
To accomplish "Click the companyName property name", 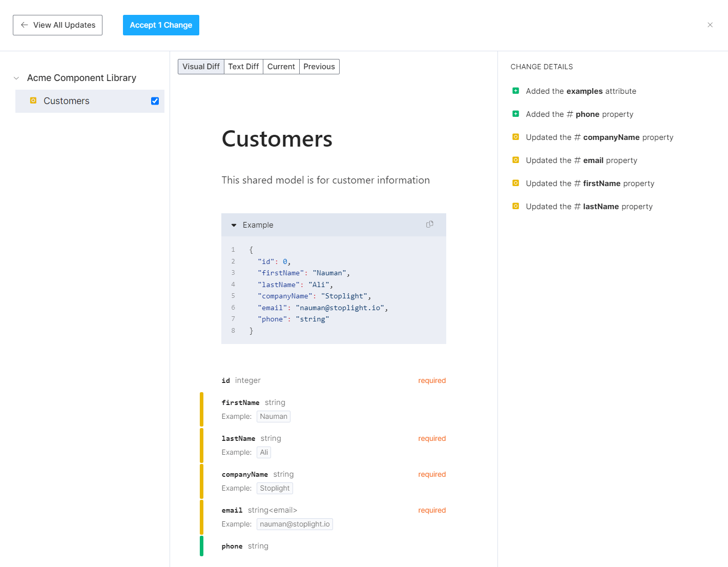I will point(244,474).
